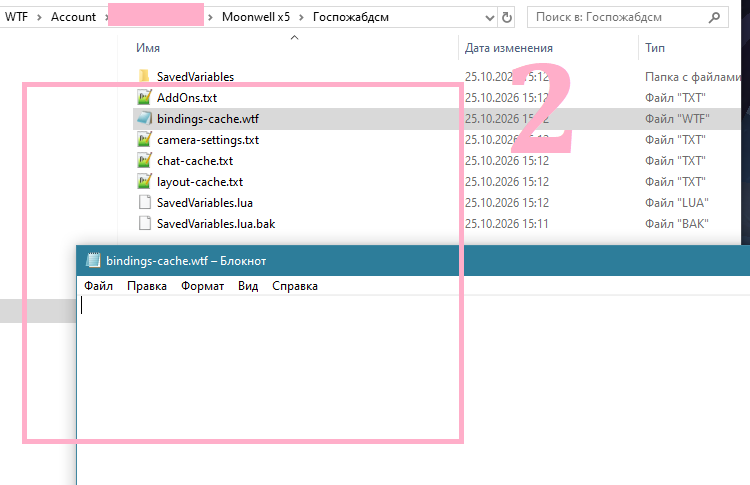Click the Notepad icon in title bar

[93, 261]
